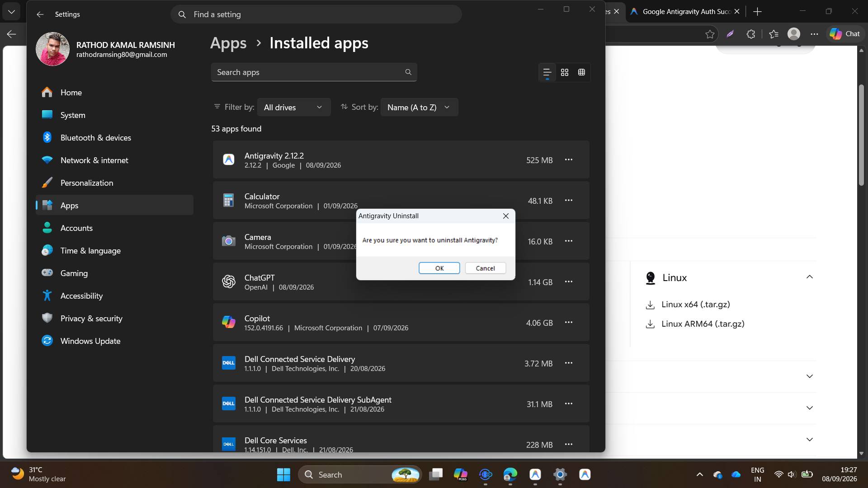Cancel the Antigravity uninstall dialog
868x488 pixels.
point(485,268)
